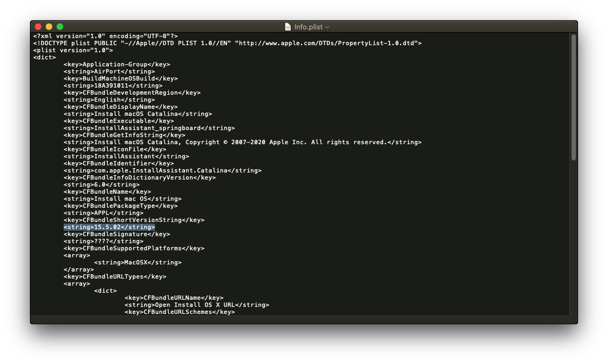The height and width of the screenshot is (364, 608).
Task: Zoom window using green button
Action: (x=60, y=27)
